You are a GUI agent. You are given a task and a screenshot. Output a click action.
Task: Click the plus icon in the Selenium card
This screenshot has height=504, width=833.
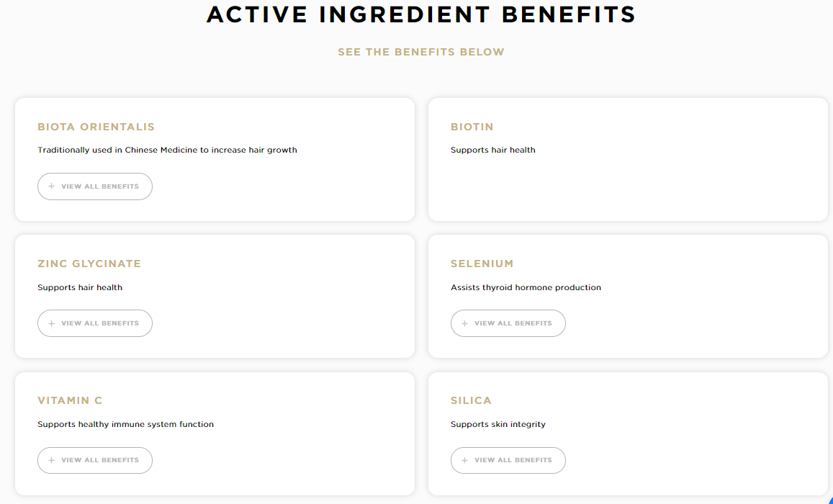pos(464,323)
